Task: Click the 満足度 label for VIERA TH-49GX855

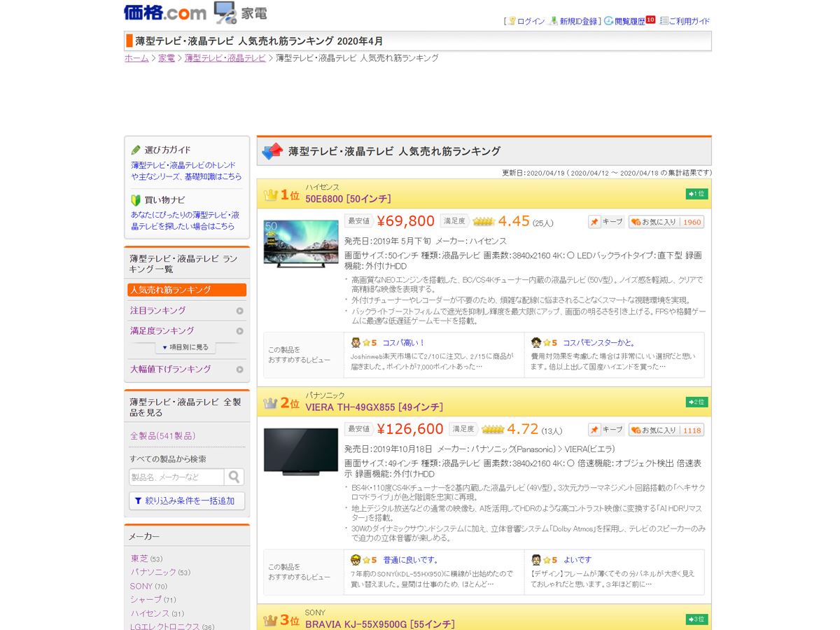Action: click(463, 429)
